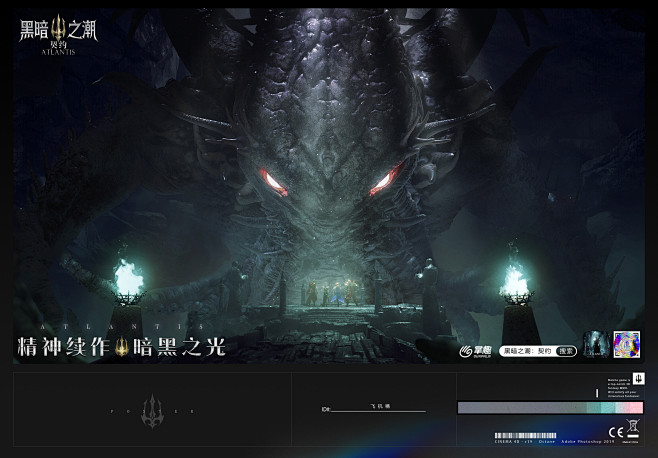Click the crossed-out bin recycling icon

(x=632, y=429)
